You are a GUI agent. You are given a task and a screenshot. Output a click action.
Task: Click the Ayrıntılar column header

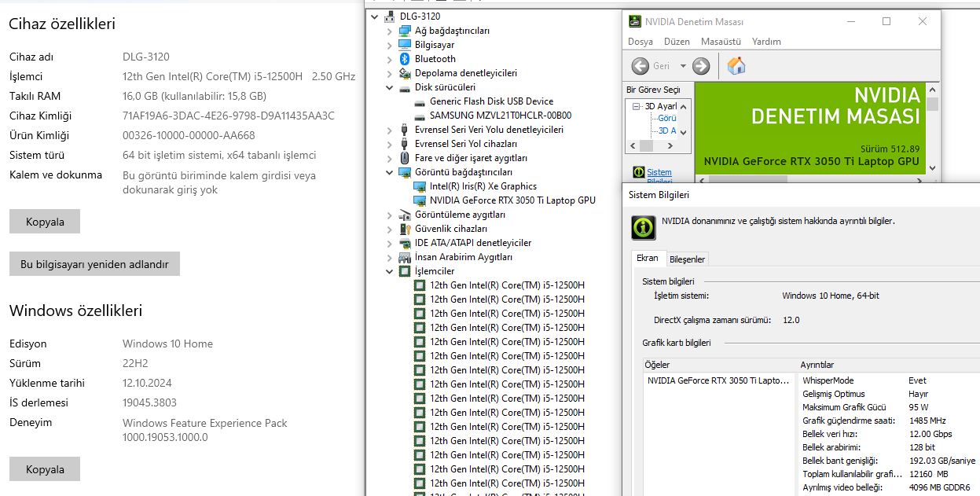point(888,365)
